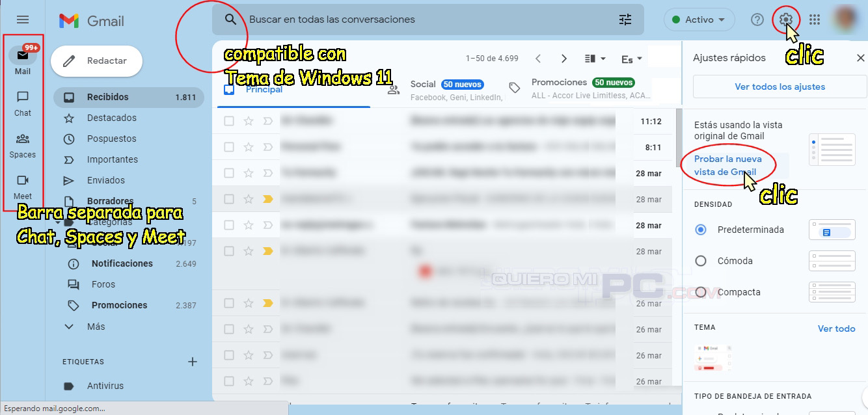Viewport: 868px width, 415px height.
Task: Click the search magnifier icon
Action: click(x=230, y=20)
